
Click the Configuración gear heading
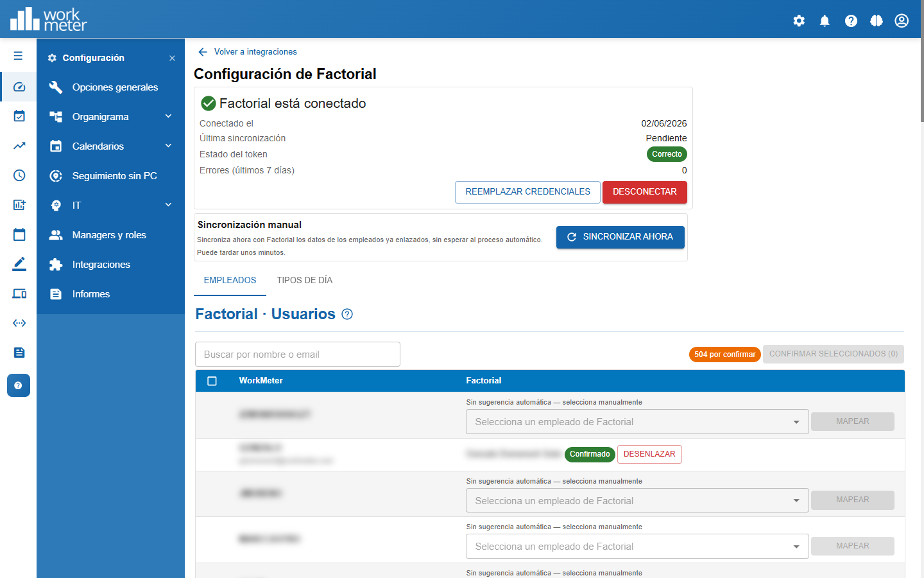[86, 58]
